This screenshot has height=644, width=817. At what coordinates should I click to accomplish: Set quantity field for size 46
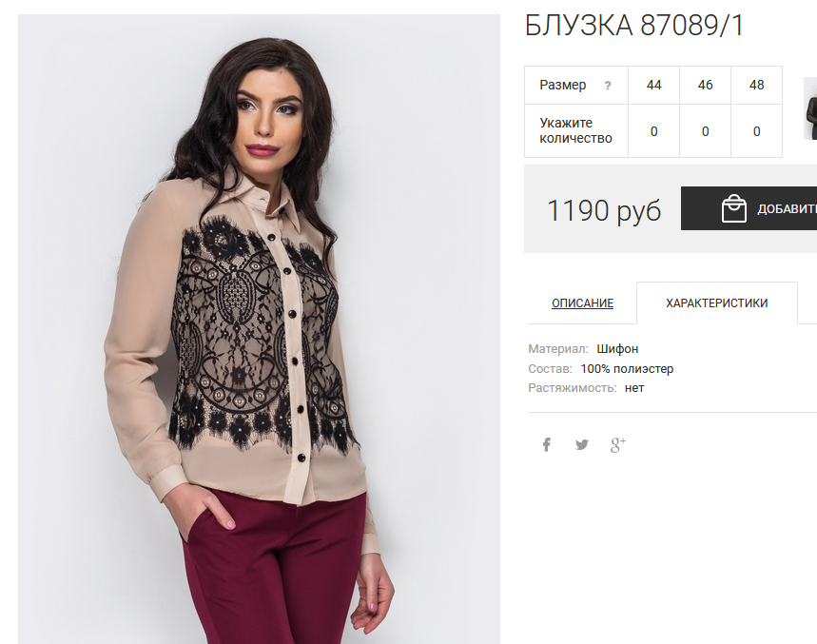point(705,131)
